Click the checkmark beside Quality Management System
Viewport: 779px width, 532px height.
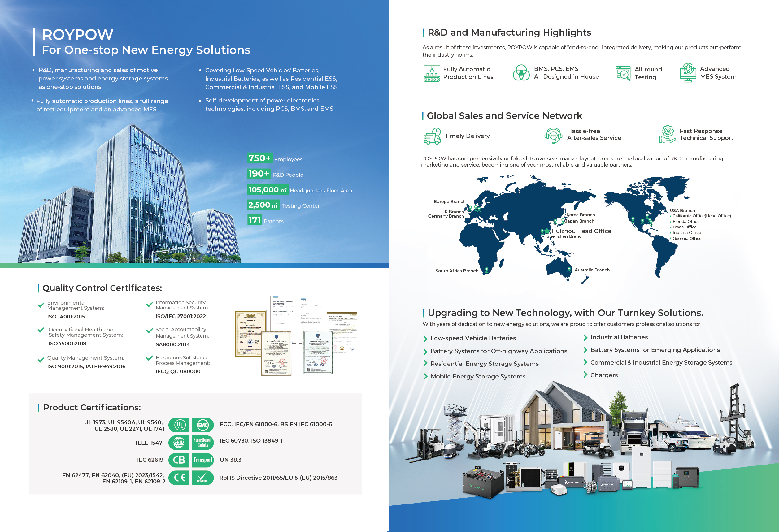41,360
